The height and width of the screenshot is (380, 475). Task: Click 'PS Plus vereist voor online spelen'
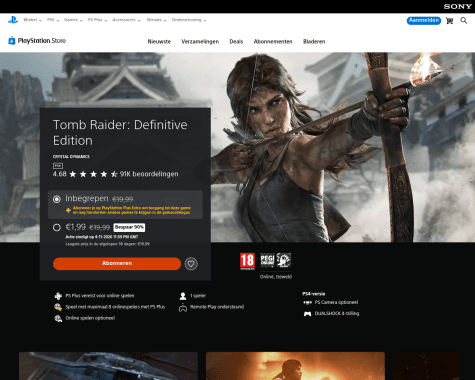[100, 296]
